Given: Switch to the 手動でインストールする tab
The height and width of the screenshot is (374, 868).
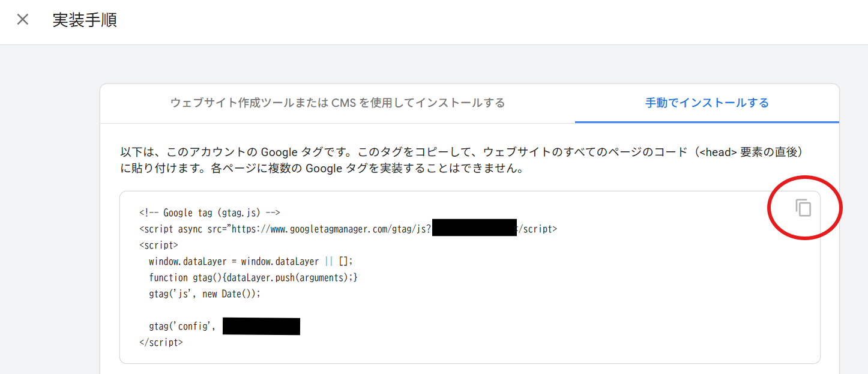Looking at the screenshot, I should tap(707, 103).
